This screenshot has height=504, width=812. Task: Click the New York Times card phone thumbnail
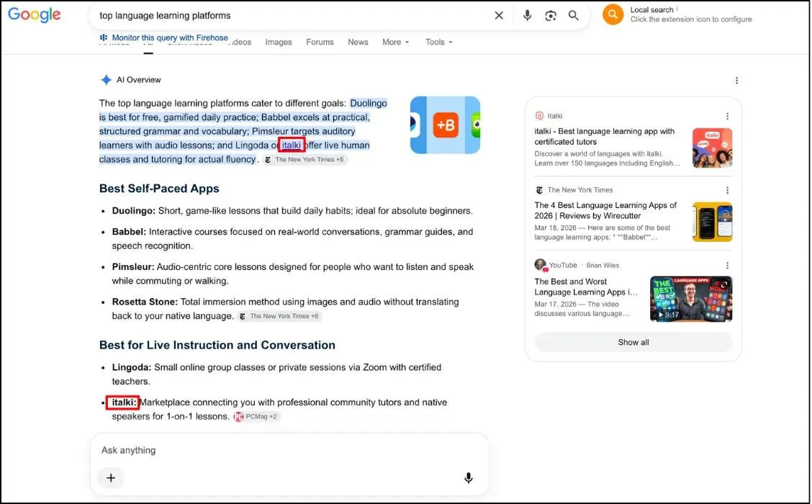[x=712, y=222]
